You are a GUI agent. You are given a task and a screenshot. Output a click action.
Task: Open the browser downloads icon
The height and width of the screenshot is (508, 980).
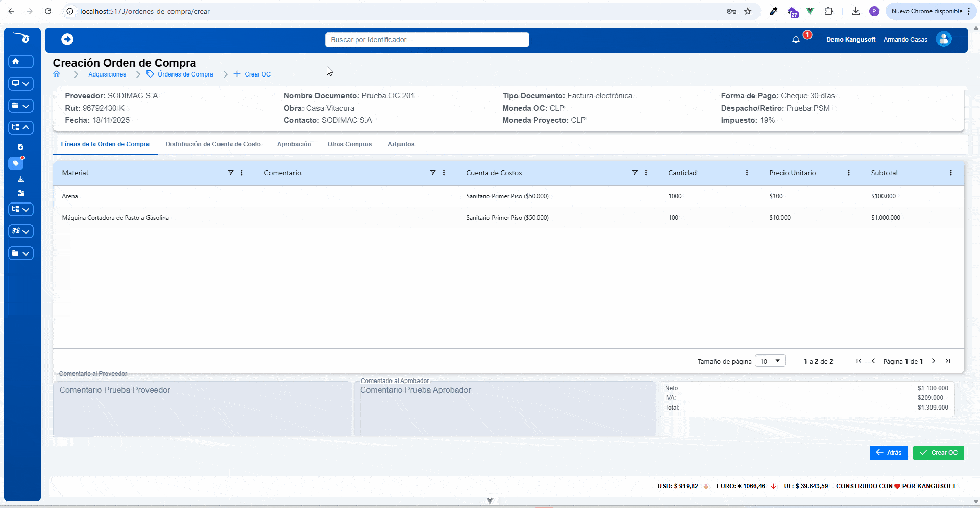[856, 11]
